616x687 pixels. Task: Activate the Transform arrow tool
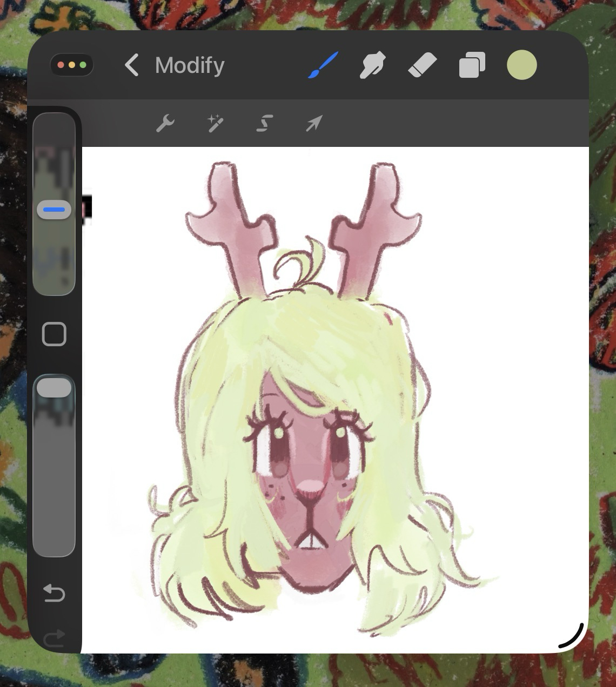pyautogui.click(x=314, y=124)
